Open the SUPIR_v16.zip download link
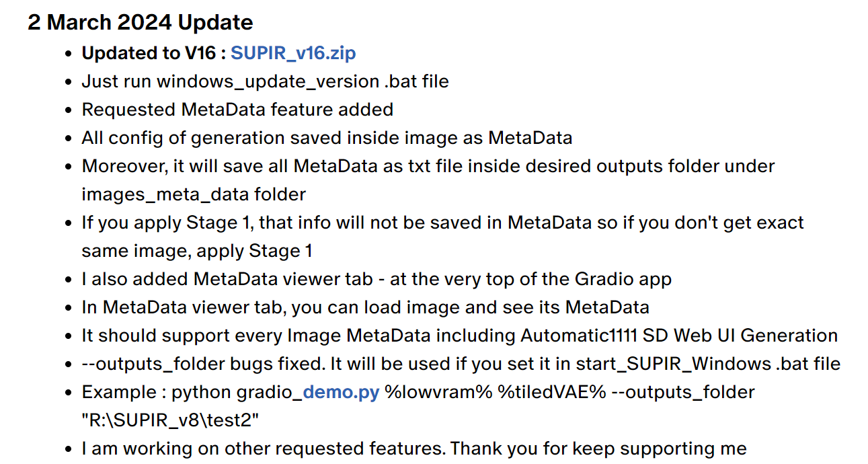Screen dimensions: 868x464 (293, 53)
